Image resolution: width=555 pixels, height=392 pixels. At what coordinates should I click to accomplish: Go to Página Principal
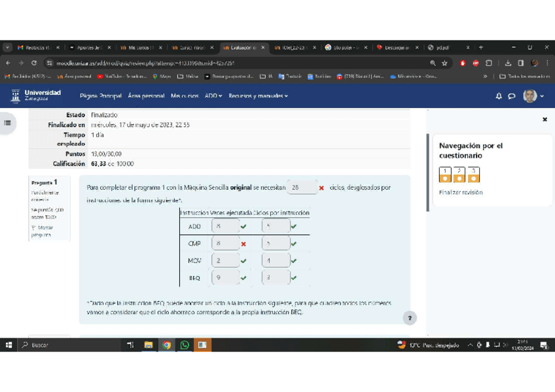[101, 96]
